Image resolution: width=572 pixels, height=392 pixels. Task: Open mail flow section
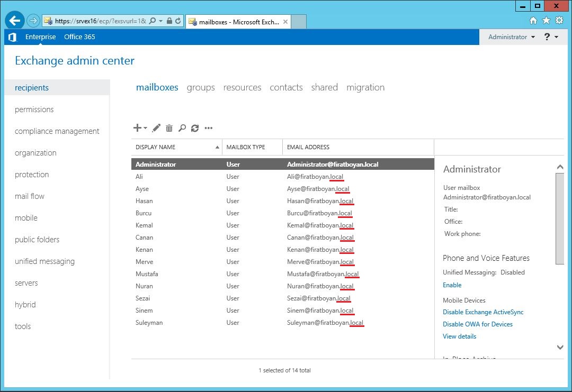[x=30, y=196]
